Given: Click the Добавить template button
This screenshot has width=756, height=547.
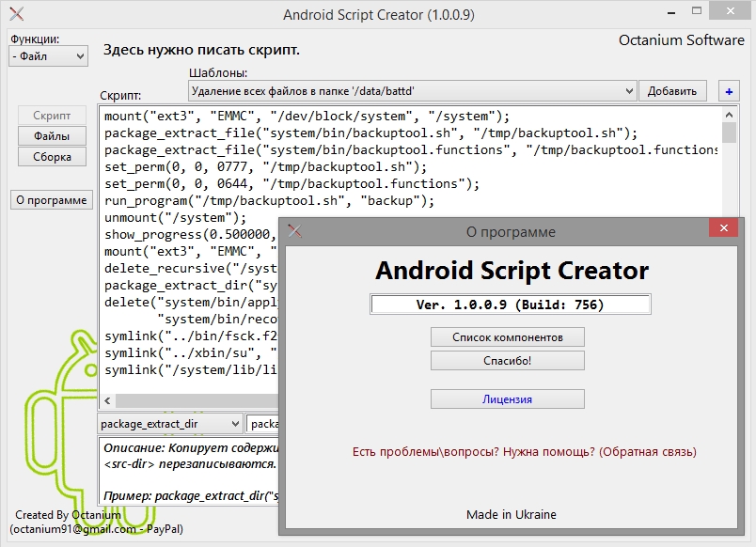Looking at the screenshot, I should (x=672, y=91).
